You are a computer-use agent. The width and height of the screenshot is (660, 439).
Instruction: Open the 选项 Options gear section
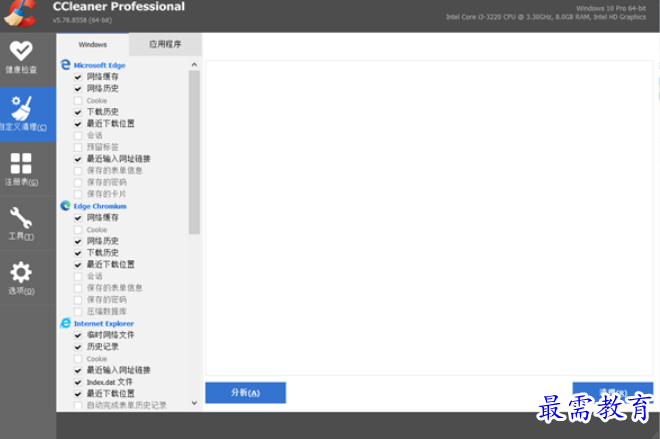coord(21,278)
